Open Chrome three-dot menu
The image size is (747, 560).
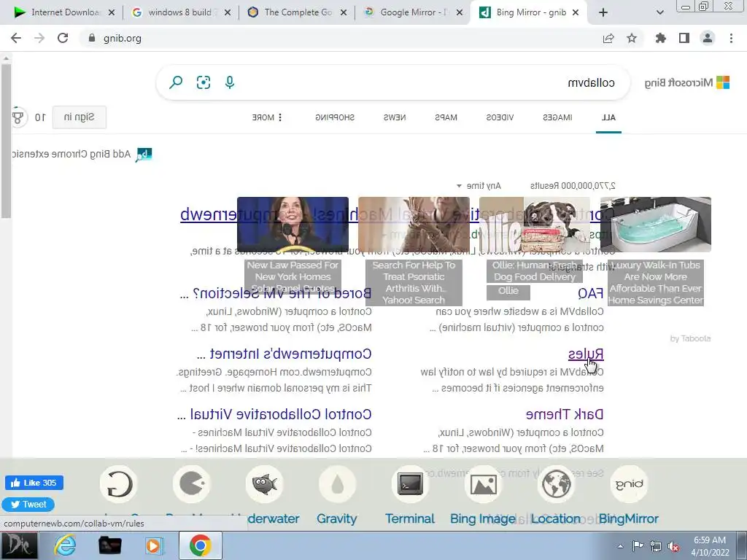731,38
